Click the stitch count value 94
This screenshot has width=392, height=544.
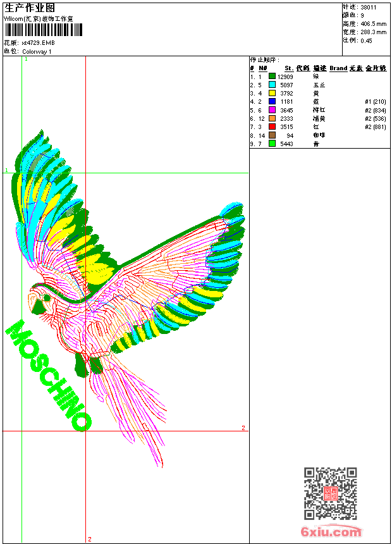pyautogui.click(x=290, y=135)
